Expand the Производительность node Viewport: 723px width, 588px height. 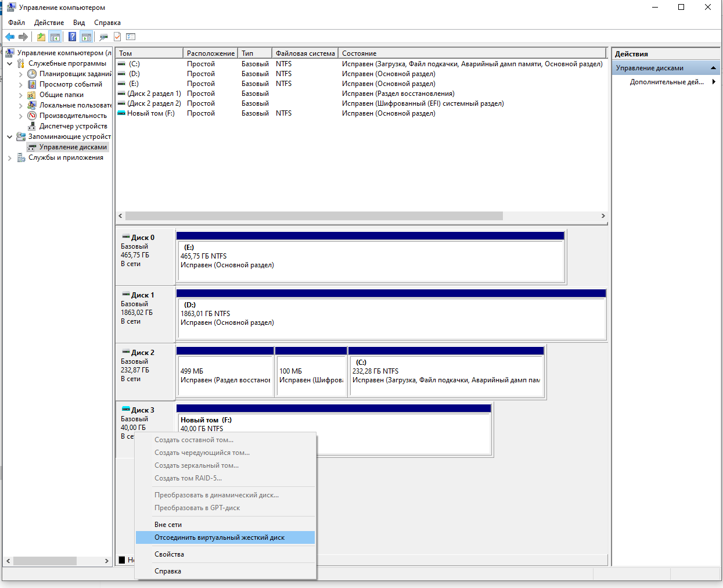point(21,116)
